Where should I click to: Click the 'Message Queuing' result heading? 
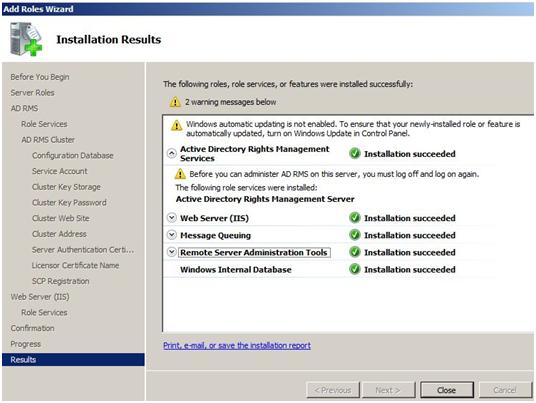pyautogui.click(x=215, y=236)
